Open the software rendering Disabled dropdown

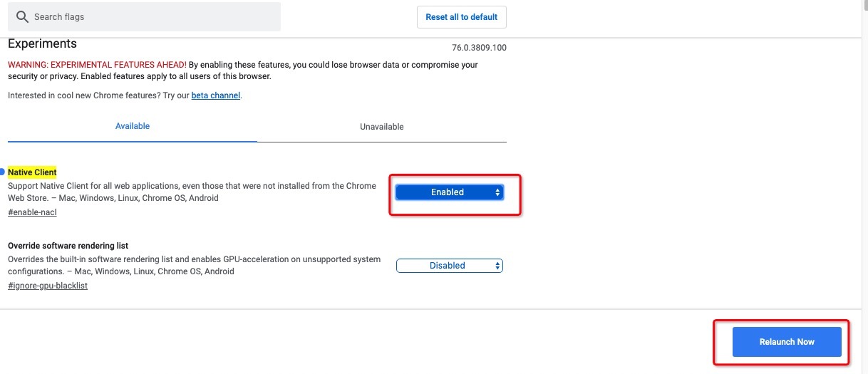pos(450,266)
